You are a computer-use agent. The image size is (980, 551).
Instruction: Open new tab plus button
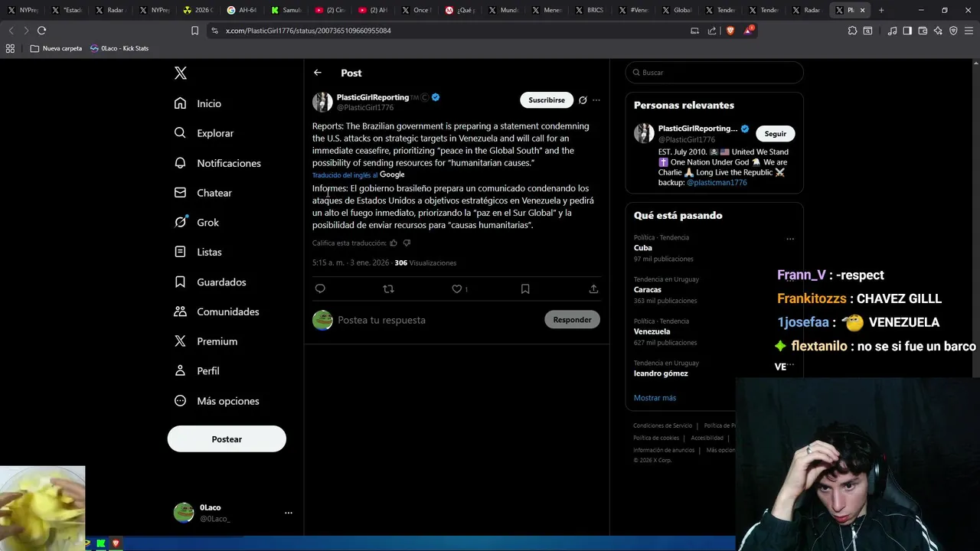pos(881,10)
